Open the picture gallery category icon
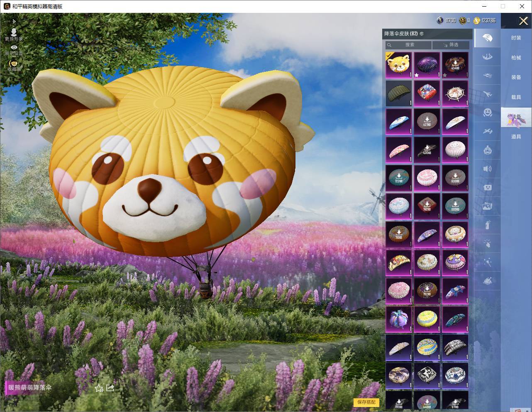This screenshot has height=412, width=532. click(488, 206)
